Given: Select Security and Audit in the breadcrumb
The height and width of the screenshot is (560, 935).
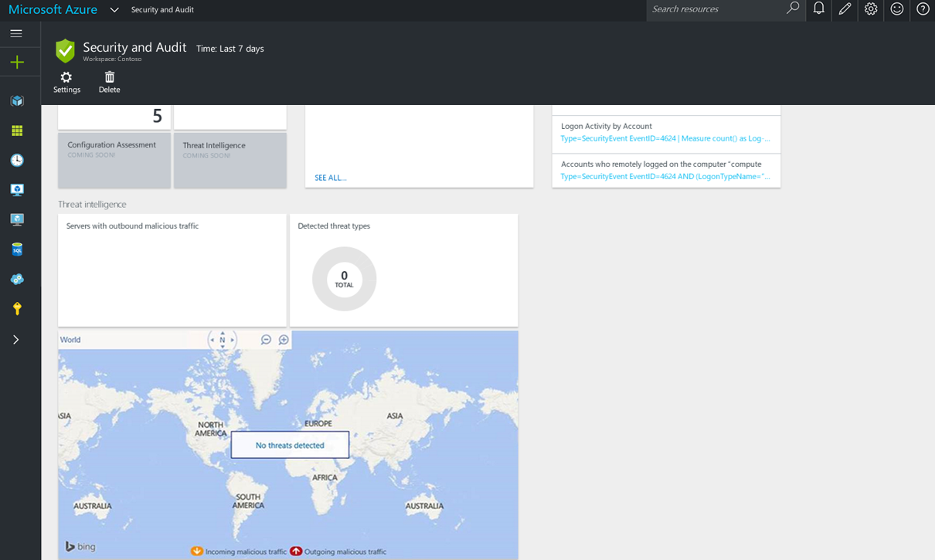Looking at the screenshot, I should [162, 10].
